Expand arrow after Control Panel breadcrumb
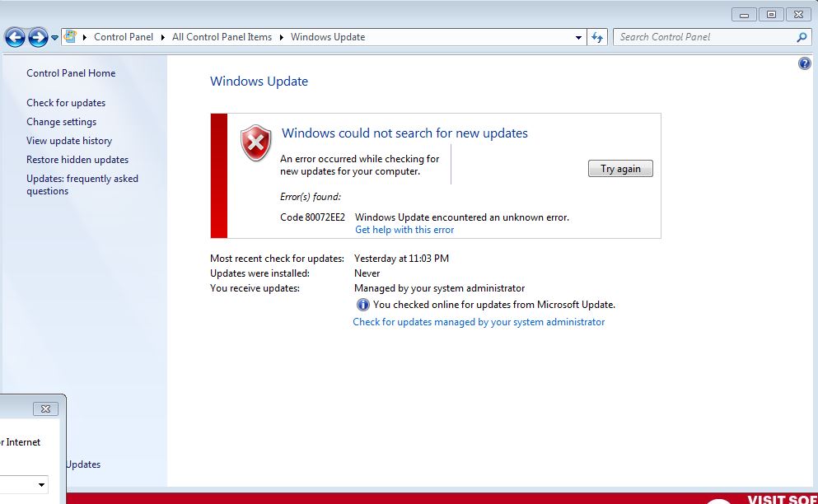 [x=163, y=37]
